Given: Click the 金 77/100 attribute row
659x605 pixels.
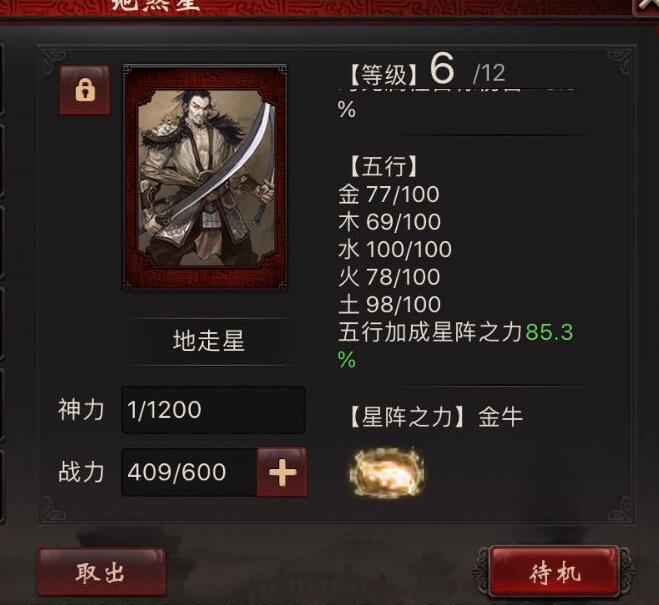Looking at the screenshot, I should pyautogui.click(x=389, y=195).
